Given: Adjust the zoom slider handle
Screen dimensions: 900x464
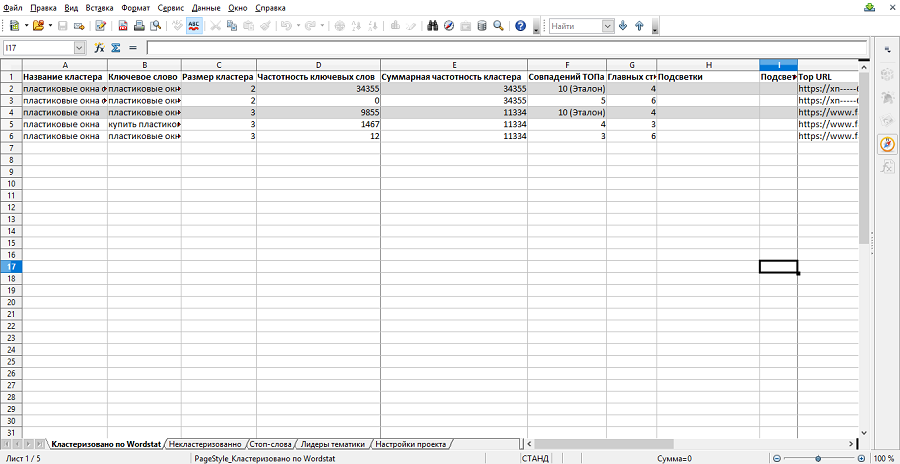Looking at the screenshot, I should (819, 458).
